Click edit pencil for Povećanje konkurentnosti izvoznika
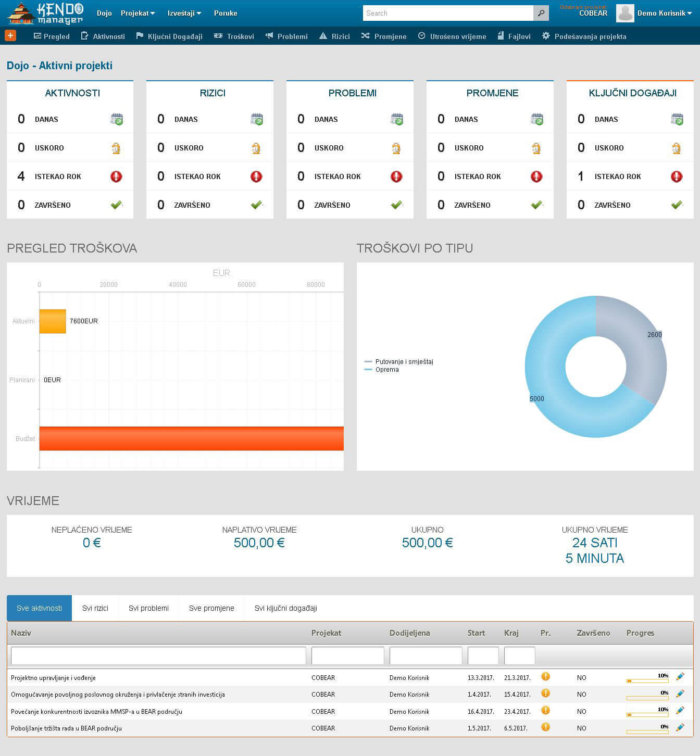The height and width of the screenshot is (756, 700). [680, 711]
